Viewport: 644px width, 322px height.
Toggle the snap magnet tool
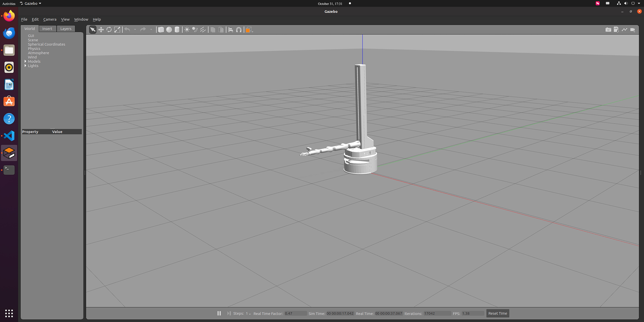tap(239, 30)
